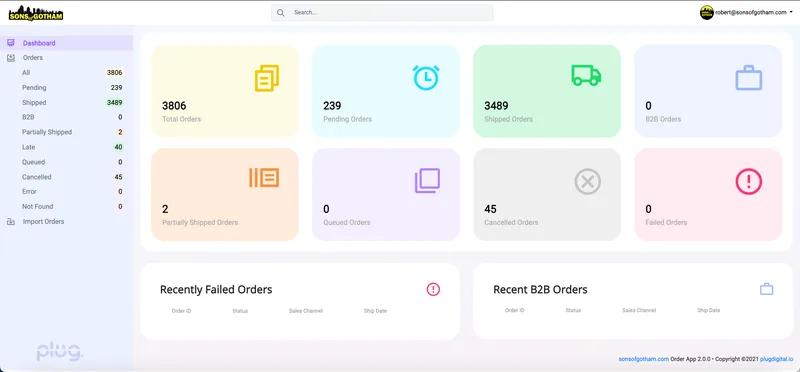Click the 239 count beside Pending
This screenshot has height=372, width=800.
(116, 88)
